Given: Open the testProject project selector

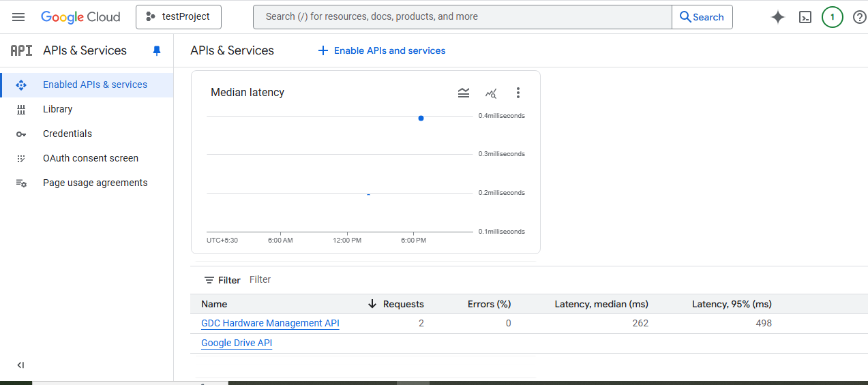Looking at the screenshot, I should click(x=179, y=17).
